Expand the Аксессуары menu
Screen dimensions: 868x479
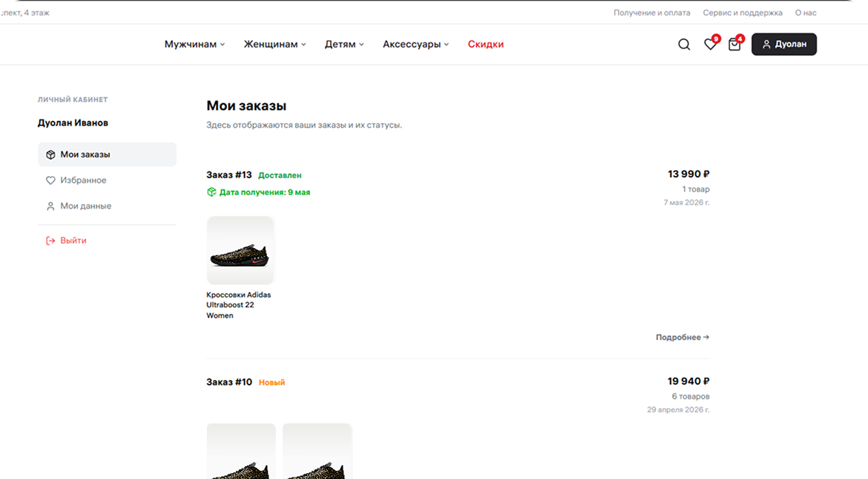(415, 45)
